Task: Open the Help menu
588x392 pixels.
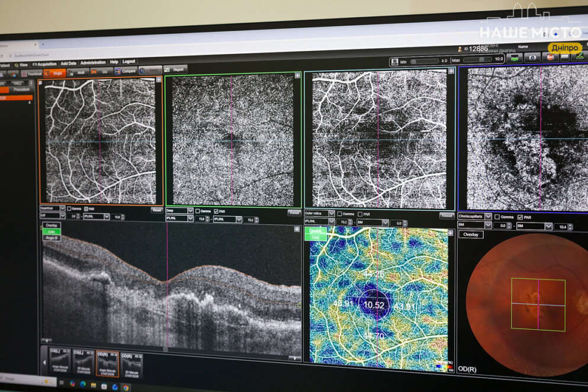Action: coord(114,62)
